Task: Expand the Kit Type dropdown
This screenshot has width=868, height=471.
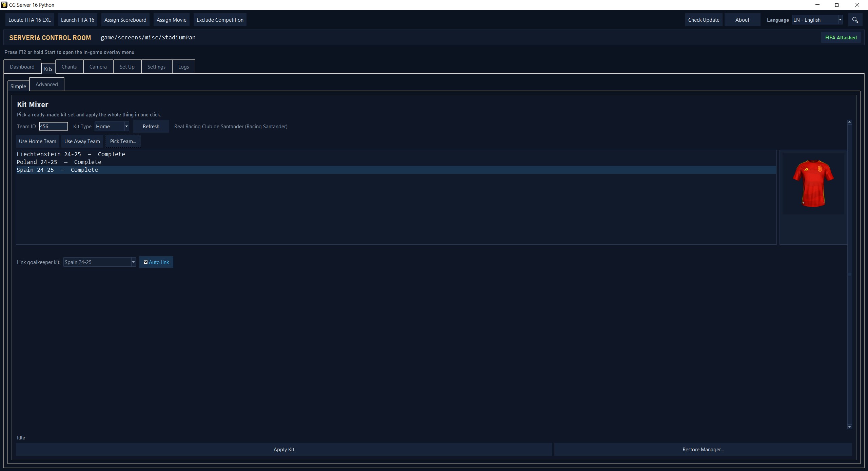Action: tap(112, 127)
